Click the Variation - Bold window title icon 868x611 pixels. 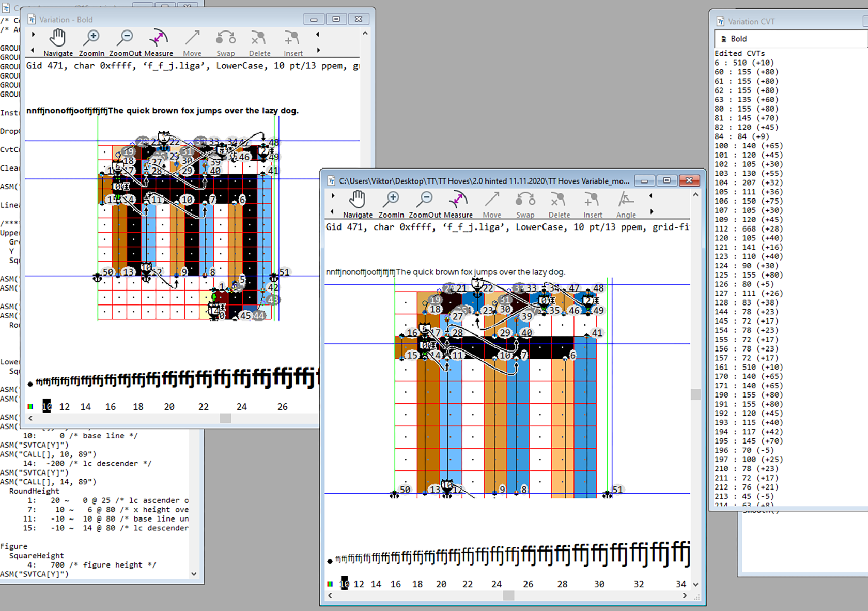point(32,19)
